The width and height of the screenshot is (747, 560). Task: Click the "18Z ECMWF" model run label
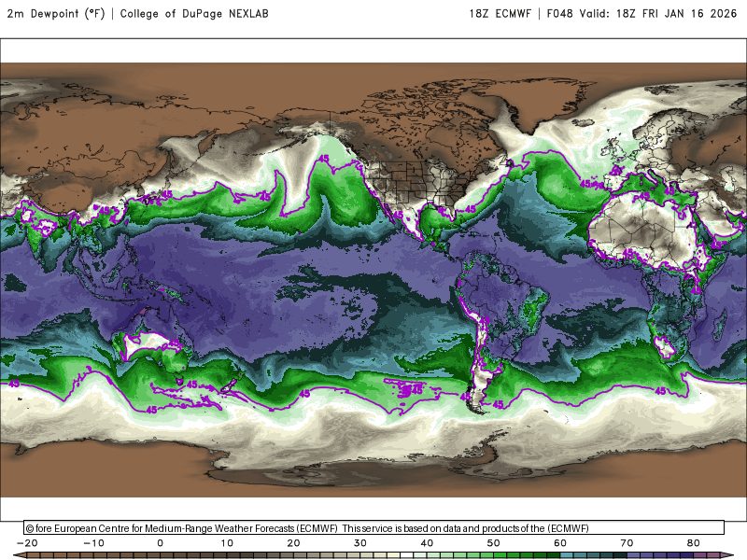[500, 14]
